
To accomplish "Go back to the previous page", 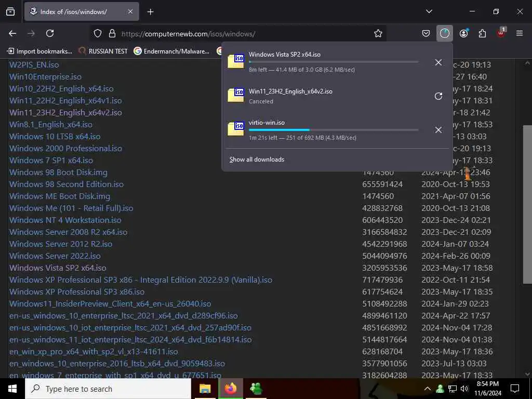I will [x=12, y=33].
